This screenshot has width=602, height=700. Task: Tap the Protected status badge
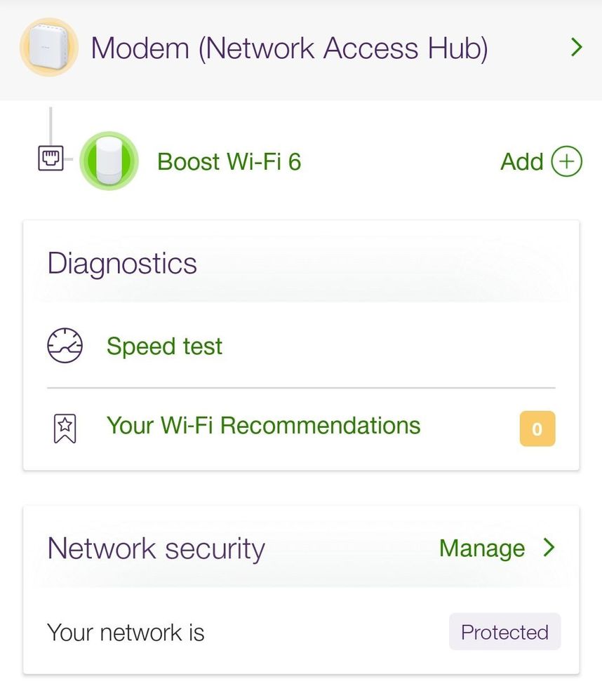(x=504, y=632)
